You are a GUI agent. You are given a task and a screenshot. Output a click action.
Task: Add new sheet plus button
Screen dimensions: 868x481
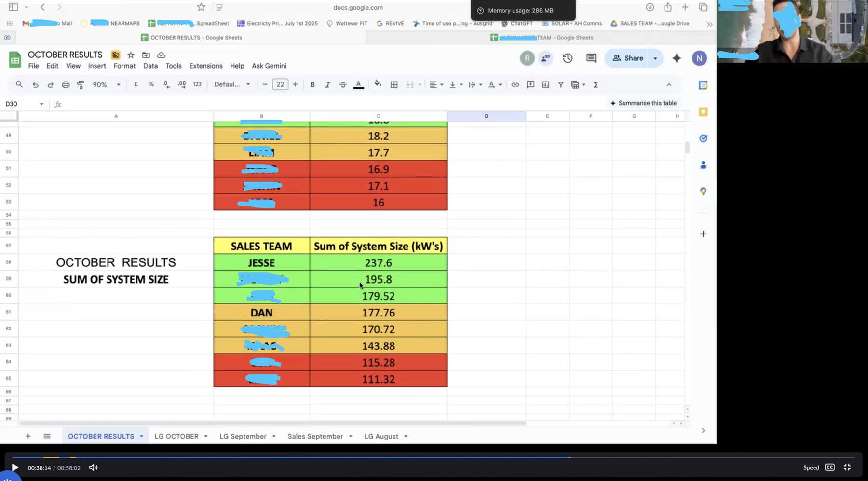point(28,436)
